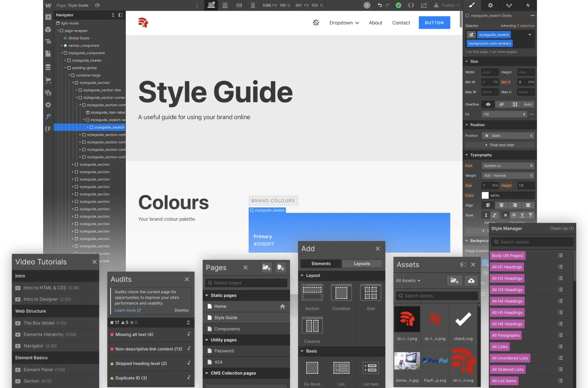Open the Pages icon in left sidebar

[x=48, y=54]
